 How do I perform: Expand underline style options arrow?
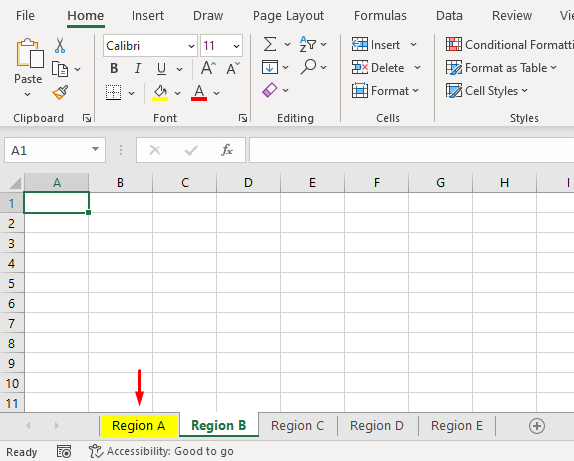179,69
